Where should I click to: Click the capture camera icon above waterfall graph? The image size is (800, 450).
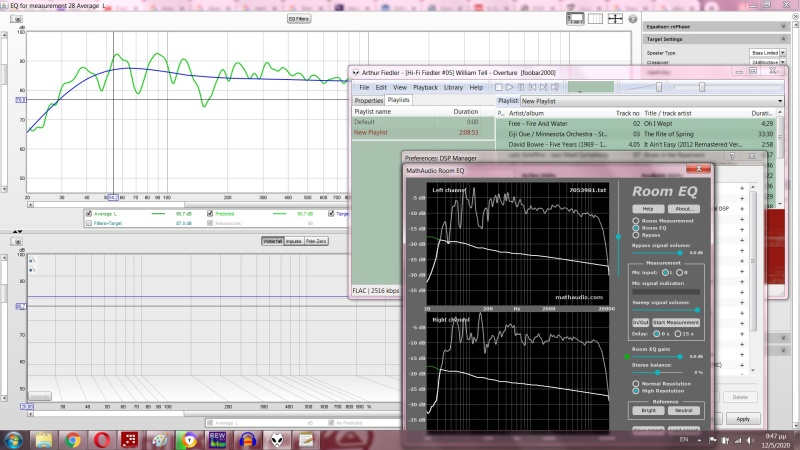[17, 241]
